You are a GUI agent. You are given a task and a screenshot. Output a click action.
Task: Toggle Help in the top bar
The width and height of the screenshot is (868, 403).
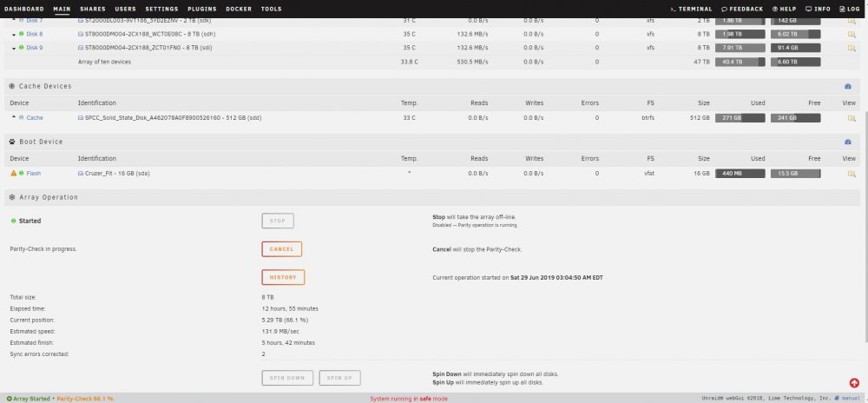785,9
